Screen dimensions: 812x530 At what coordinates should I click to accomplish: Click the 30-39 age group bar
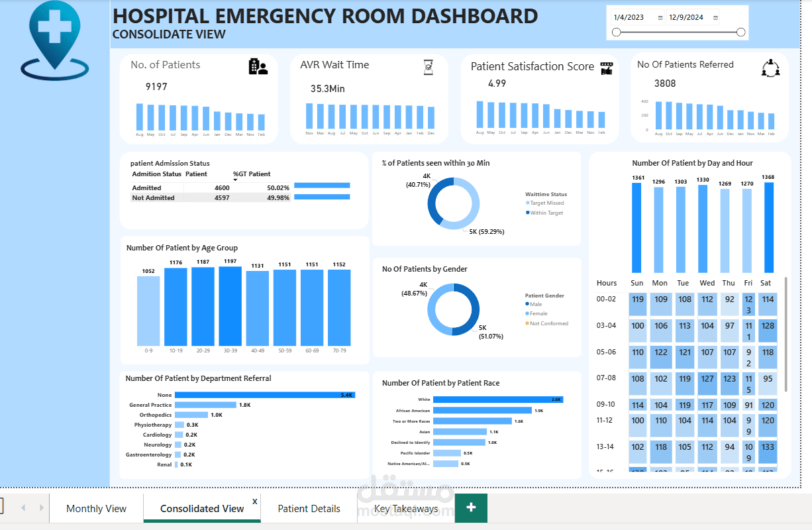(230, 306)
